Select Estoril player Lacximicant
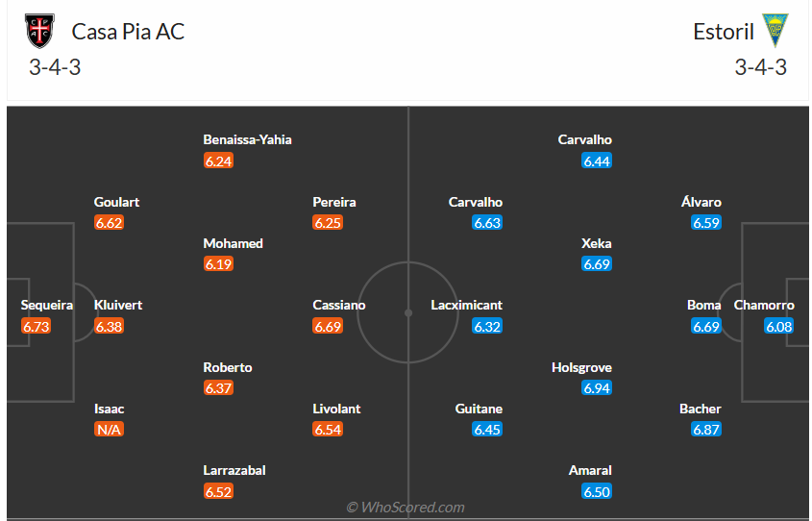812x521 pixels. pyautogui.click(x=467, y=305)
